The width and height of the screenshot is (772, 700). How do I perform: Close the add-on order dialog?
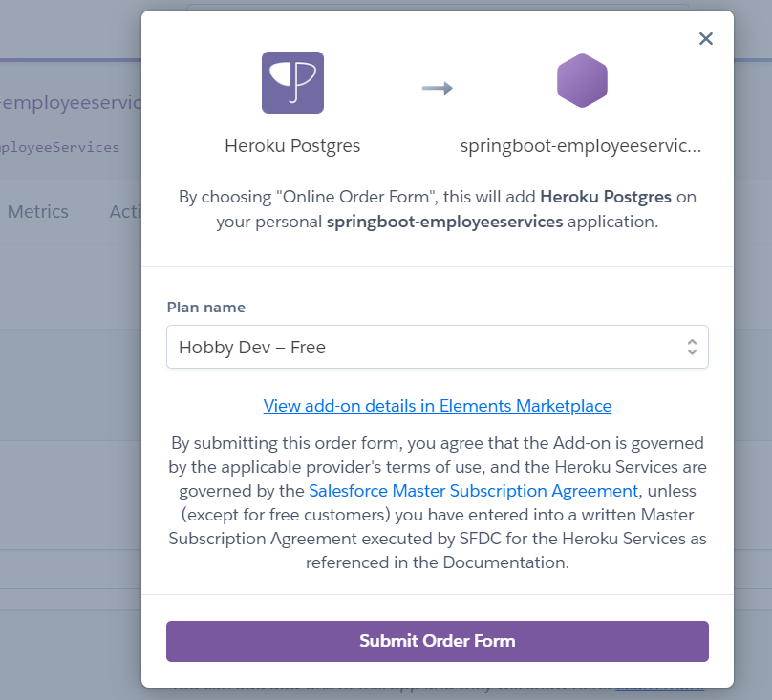706,39
